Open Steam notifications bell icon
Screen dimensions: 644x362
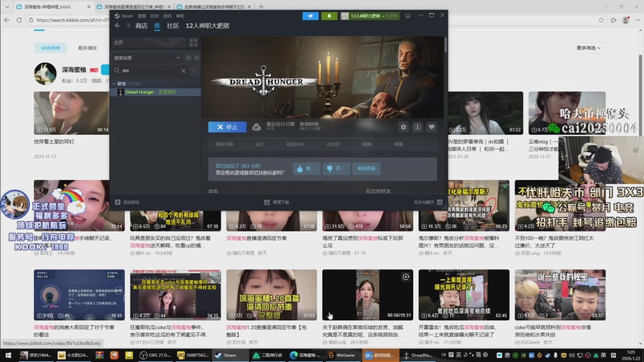[x=329, y=16]
